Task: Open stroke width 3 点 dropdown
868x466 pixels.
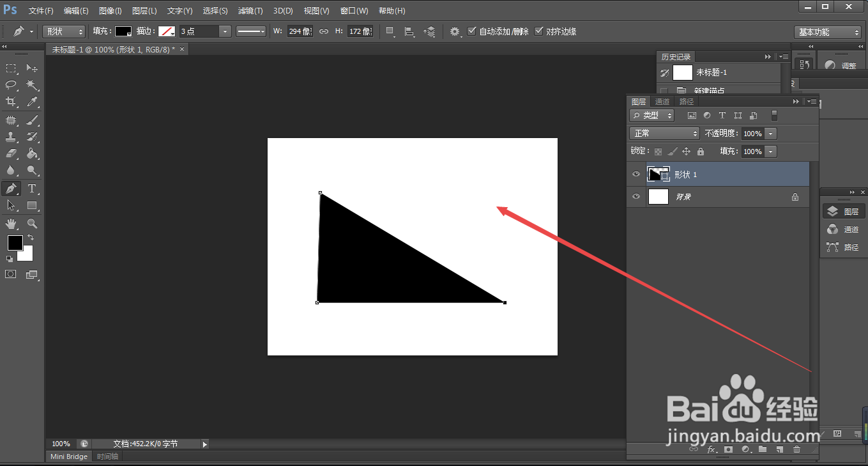Action: tap(224, 31)
